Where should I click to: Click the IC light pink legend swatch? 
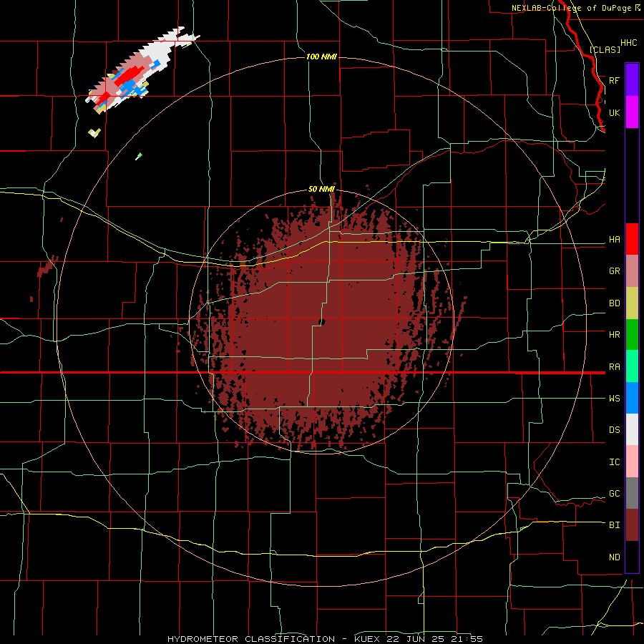pyautogui.click(x=632, y=462)
